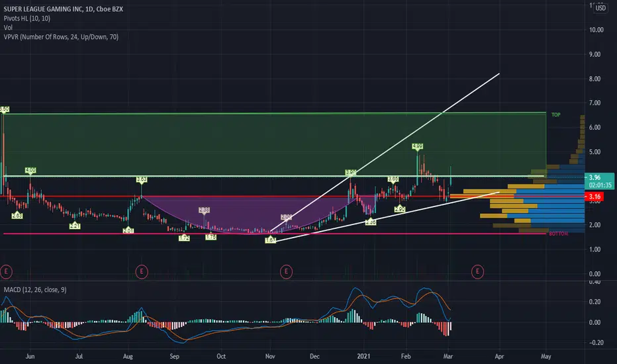
Task: Click the 8.00 price scale label
Action: click(594, 79)
